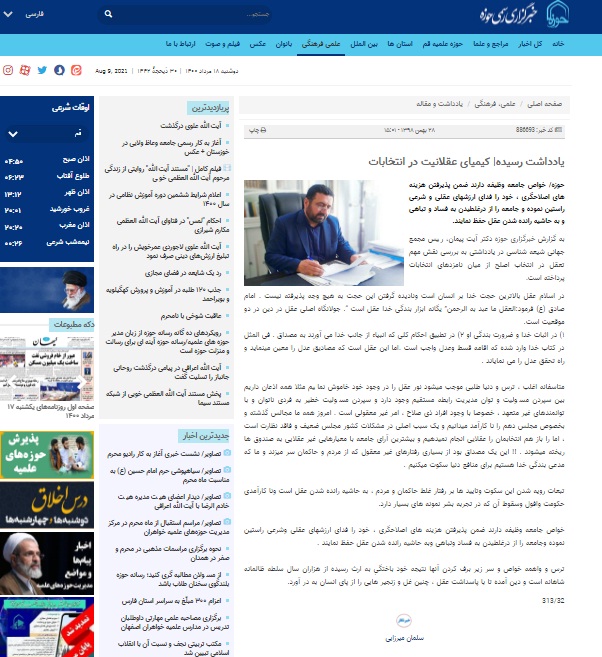Open the Instagram social icon
602x657 pixels.
click(8, 70)
